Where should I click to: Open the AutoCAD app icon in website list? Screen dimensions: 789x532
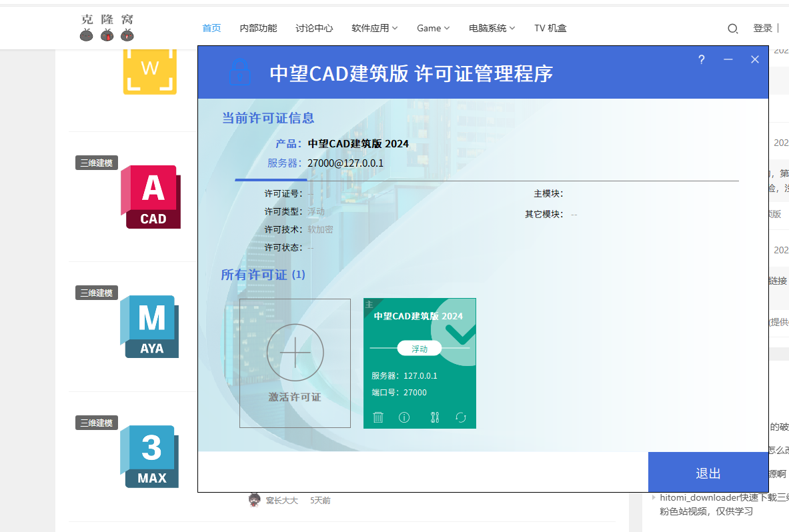(x=151, y=197)
